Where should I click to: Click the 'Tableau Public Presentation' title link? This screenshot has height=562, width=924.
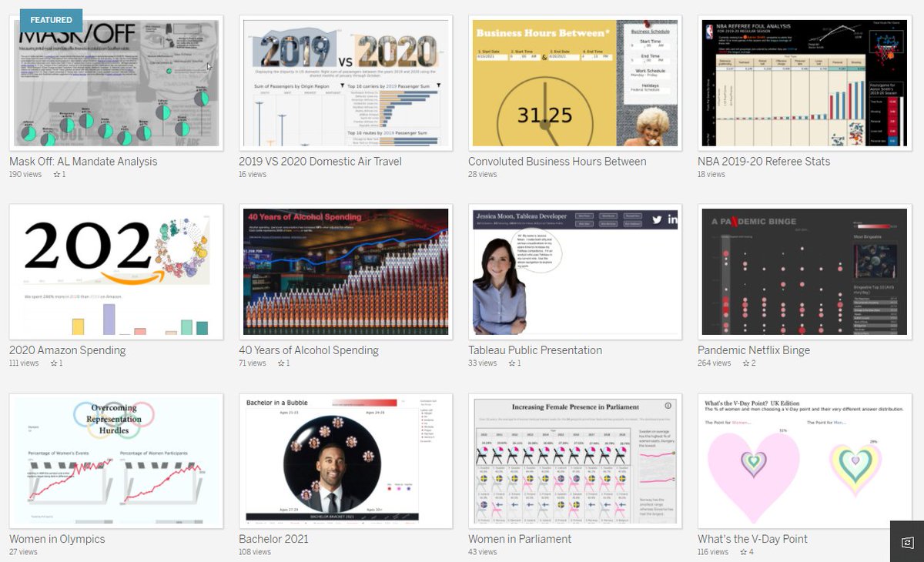(x=535, y=350)
